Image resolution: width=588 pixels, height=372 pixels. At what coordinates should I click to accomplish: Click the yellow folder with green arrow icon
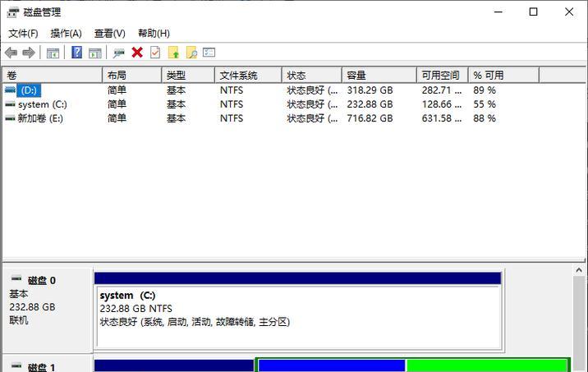point(173,53)
